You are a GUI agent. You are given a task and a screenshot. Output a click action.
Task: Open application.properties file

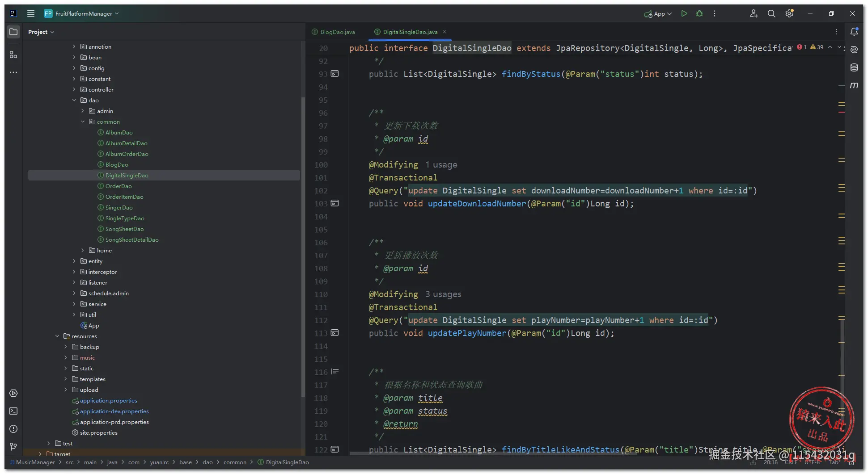point(109,400)
